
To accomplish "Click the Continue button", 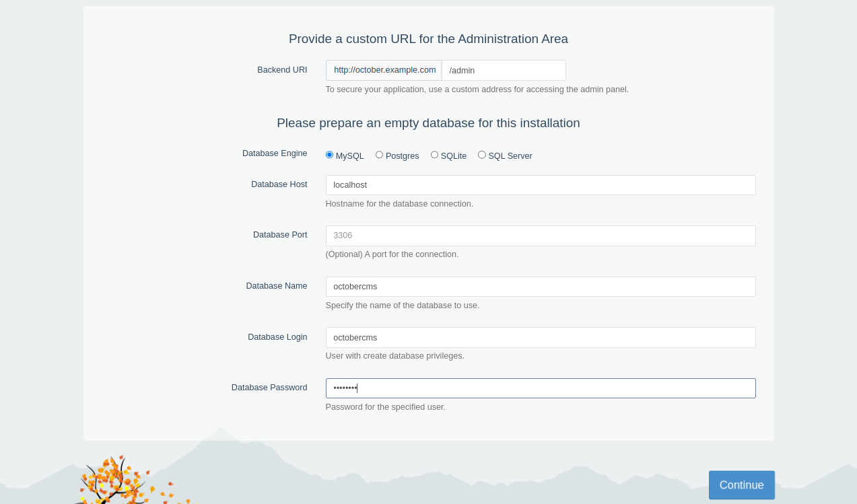I will point(741,484).
